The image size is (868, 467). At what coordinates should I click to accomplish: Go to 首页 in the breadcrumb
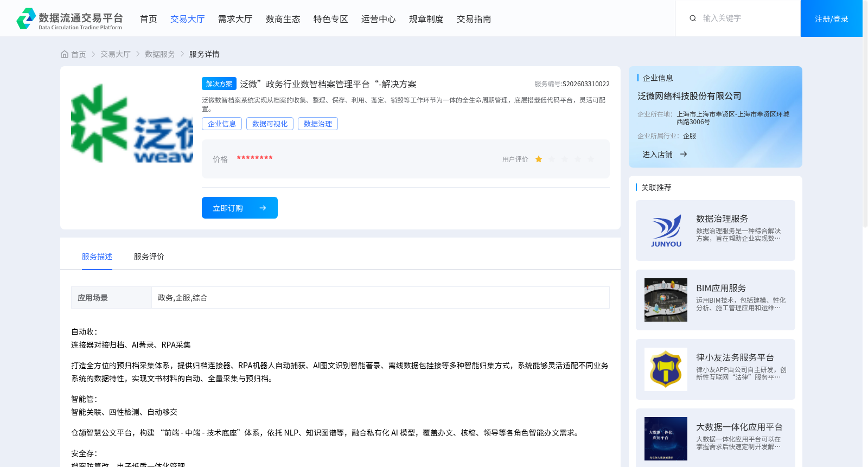coord(79,54)
